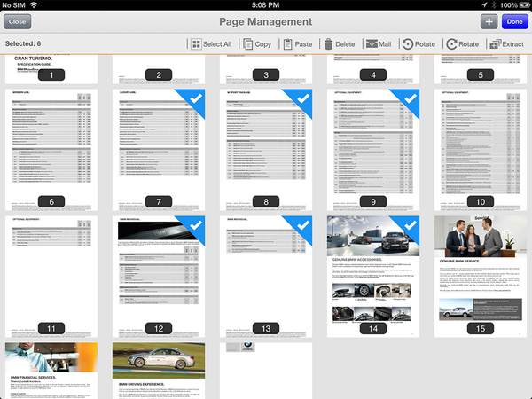
Task: Tap the Wi-Fi status icon
Action: click(34, 4)
